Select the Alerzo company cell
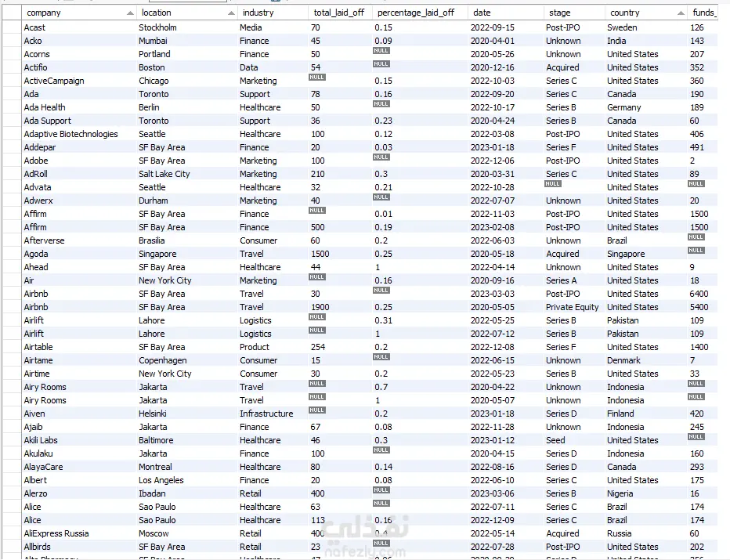 tap(78, 493)
